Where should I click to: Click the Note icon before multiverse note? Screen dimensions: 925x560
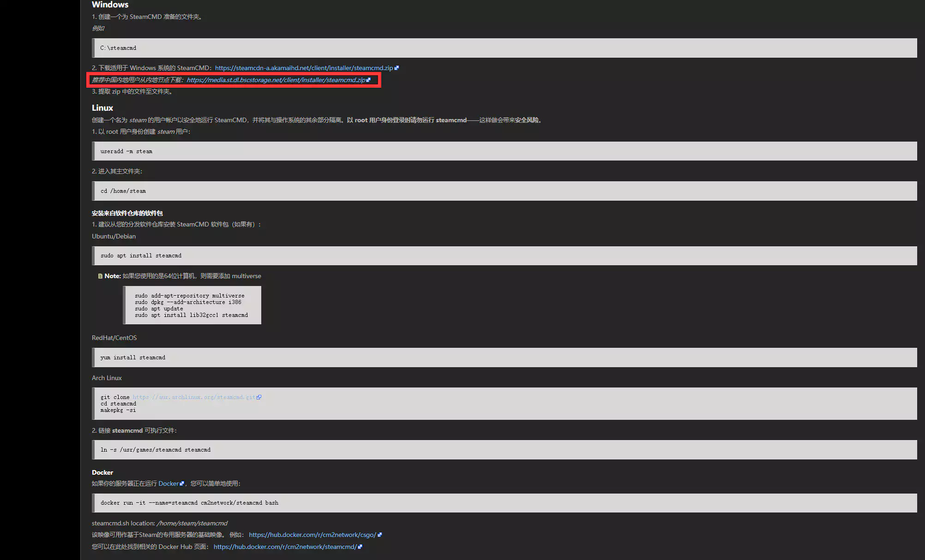click(100, 276)
